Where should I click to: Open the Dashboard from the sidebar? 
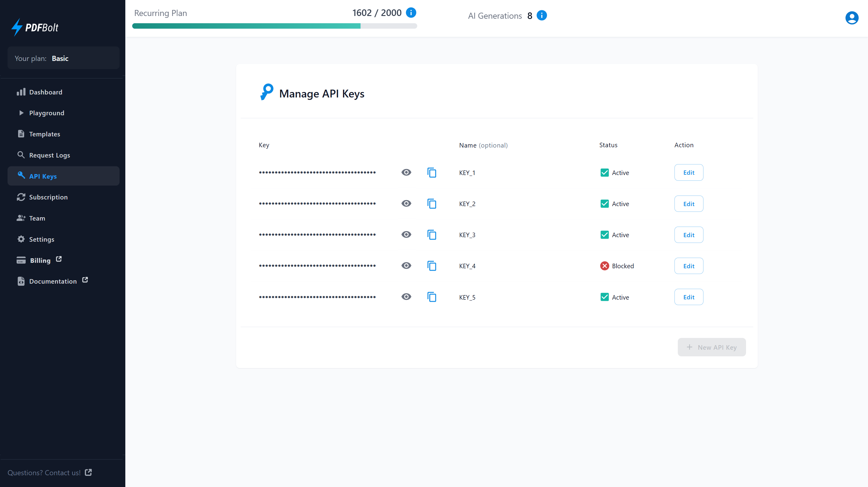[x=46, y=92]
